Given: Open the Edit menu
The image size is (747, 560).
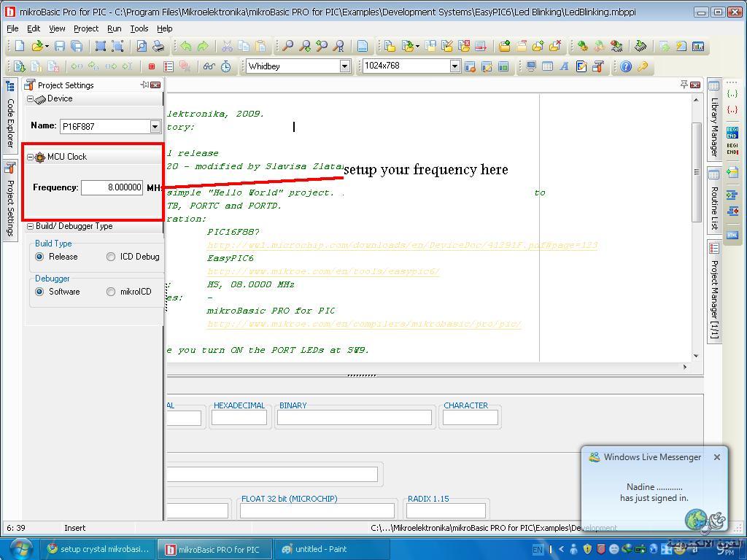Looking at the screenshot, I should [34, 28].
